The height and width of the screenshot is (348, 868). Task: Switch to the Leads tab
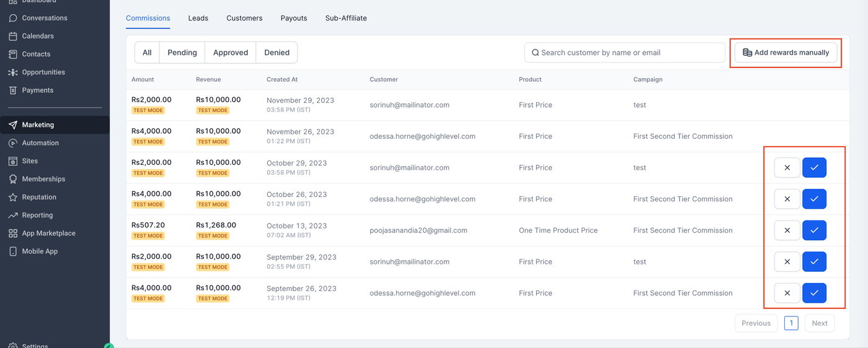coord(198,18)
